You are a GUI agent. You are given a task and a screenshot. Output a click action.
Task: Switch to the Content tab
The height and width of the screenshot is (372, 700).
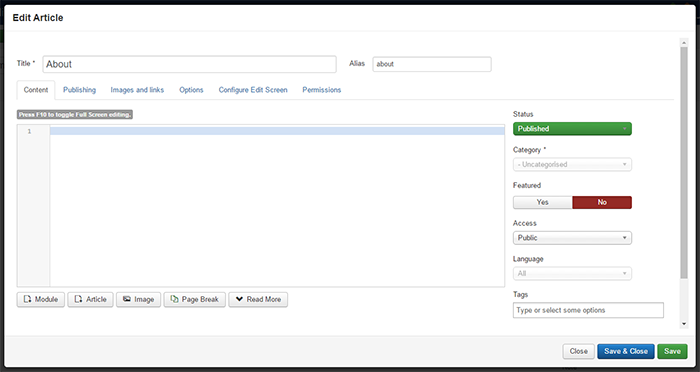pos(36,90)
